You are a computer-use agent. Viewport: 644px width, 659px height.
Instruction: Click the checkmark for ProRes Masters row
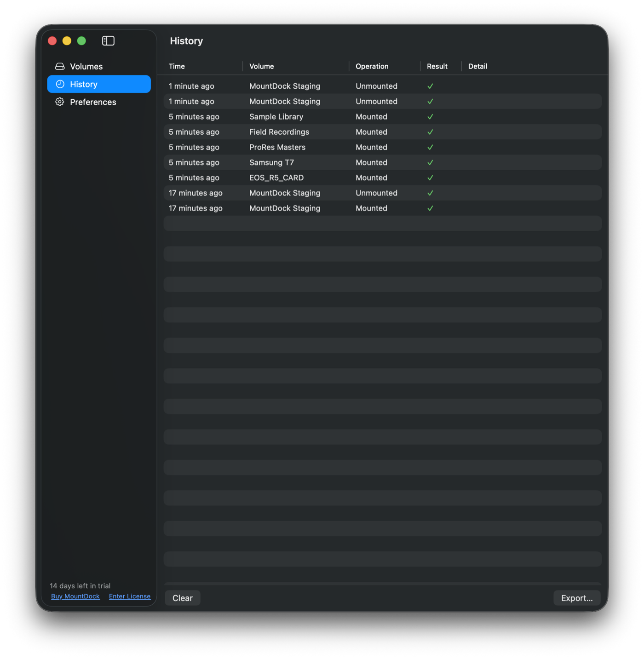tap(430, 147)
